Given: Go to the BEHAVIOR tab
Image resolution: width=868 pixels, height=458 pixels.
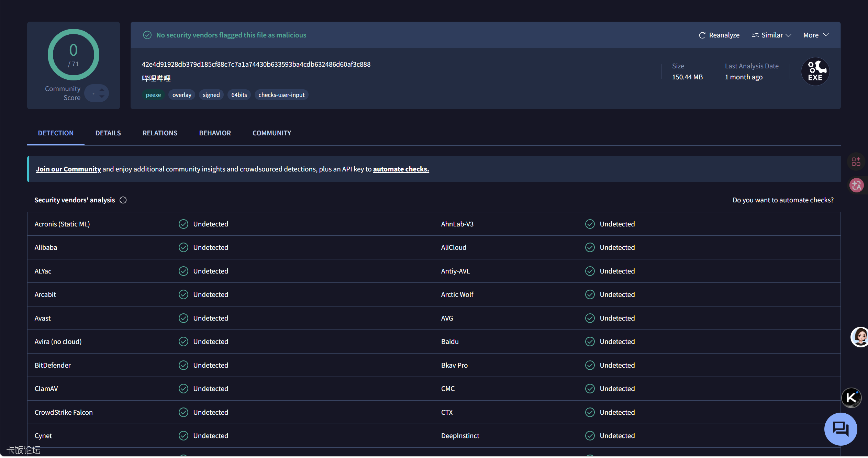Looking at the screenshot, I should (x=215, y=133).
